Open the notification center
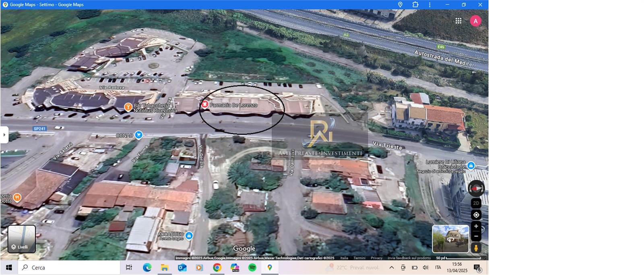The image size is (644, 275). 477,268
